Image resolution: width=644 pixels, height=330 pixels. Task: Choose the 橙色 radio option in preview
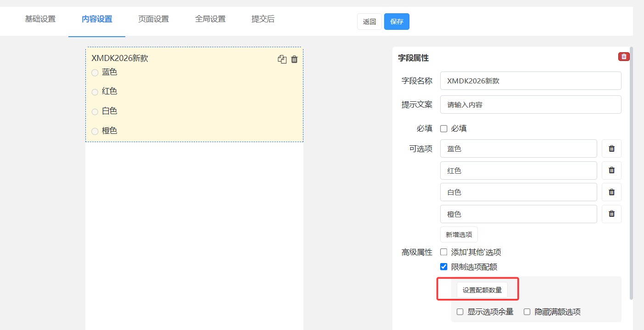coord(95,131)
